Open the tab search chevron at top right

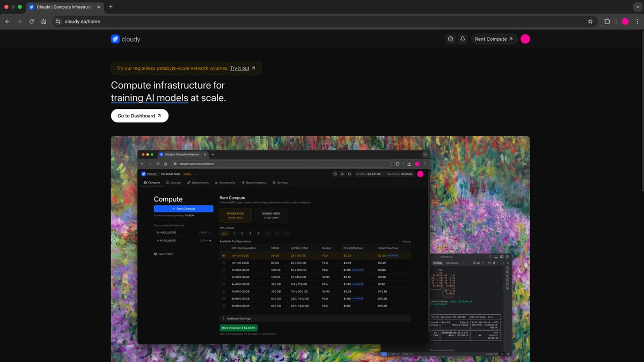[x=636, y=7]
